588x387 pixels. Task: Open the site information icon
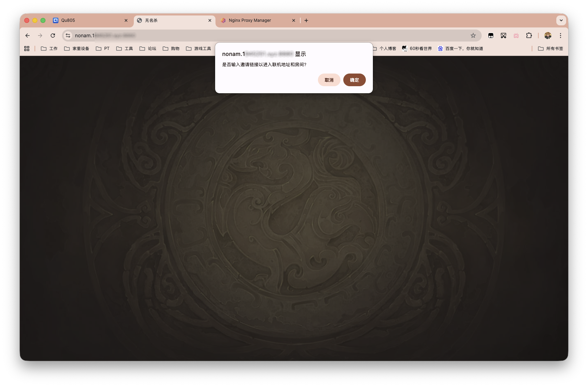click(x=68, y=36)
